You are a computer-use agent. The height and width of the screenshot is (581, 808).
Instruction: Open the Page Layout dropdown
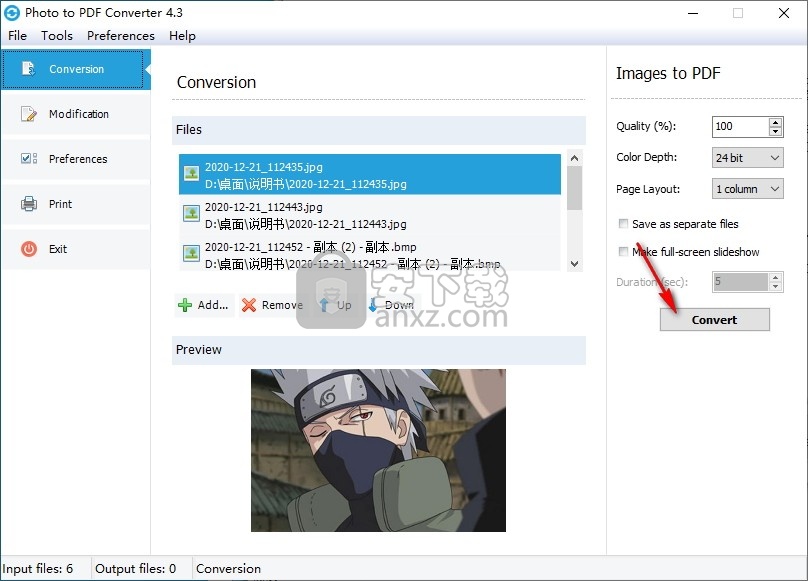(x=748, y=189)
